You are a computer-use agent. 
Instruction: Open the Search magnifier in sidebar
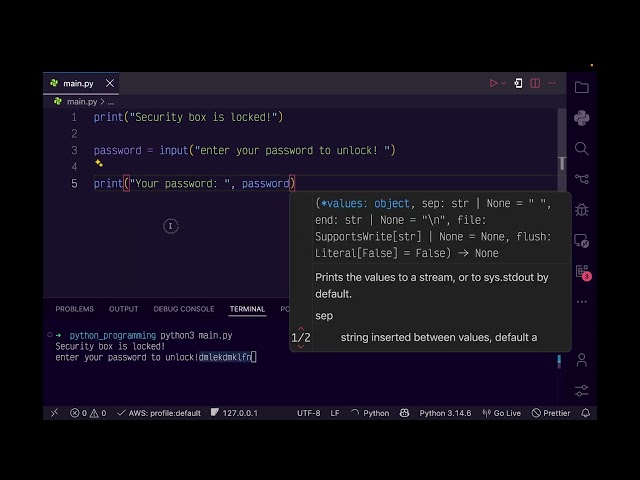(582, 149)
